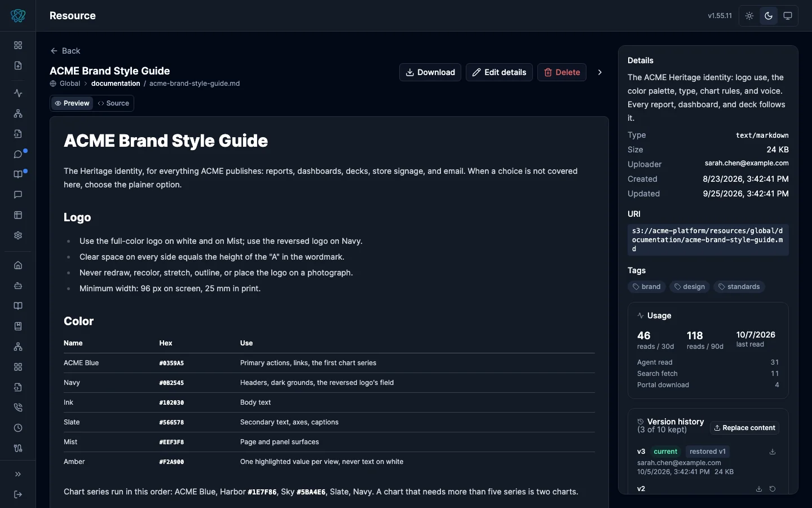Click the logout icon at sidebar bottom
Image resolution: width=812 pixels, height=508 pixels.
click(18, 494)
